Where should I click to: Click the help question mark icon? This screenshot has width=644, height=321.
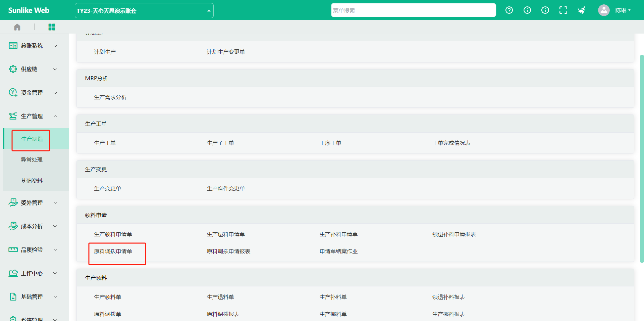tap(509, 10)
